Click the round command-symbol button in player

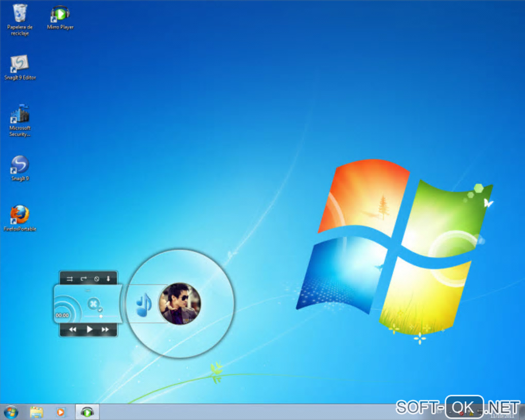click(93, 304)
